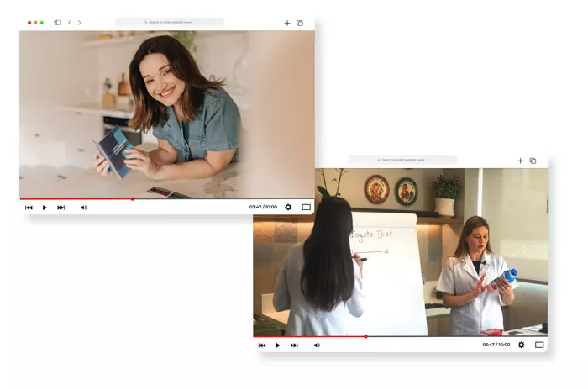The image size is (588, 390).
Task: Show the tab overview in the bottom-right window
Action: [533, 161]
